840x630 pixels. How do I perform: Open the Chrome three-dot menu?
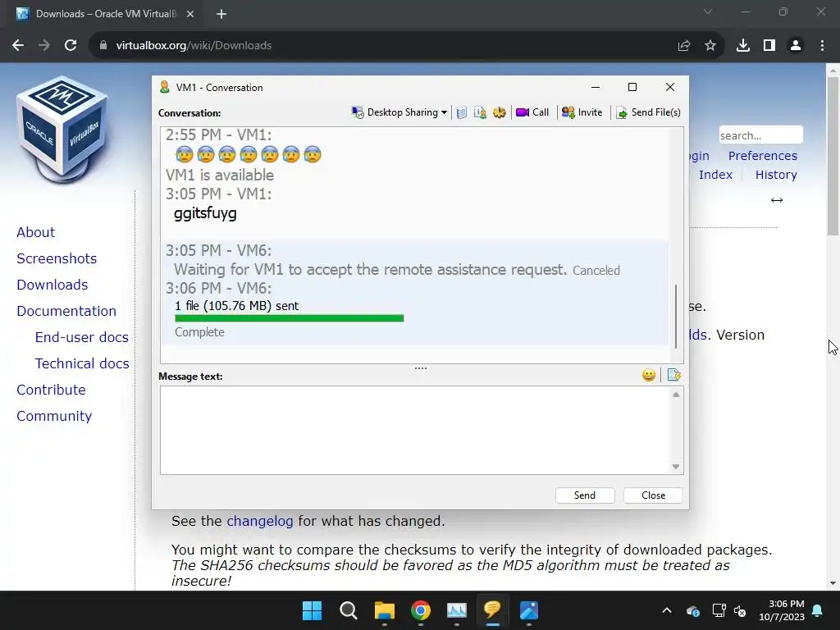pos(822,46)
